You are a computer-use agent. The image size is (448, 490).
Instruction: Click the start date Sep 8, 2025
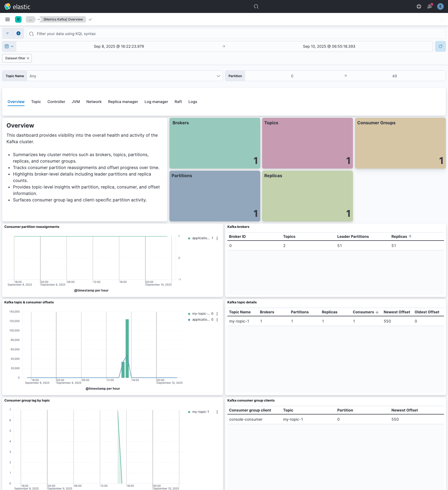[119, 46]
